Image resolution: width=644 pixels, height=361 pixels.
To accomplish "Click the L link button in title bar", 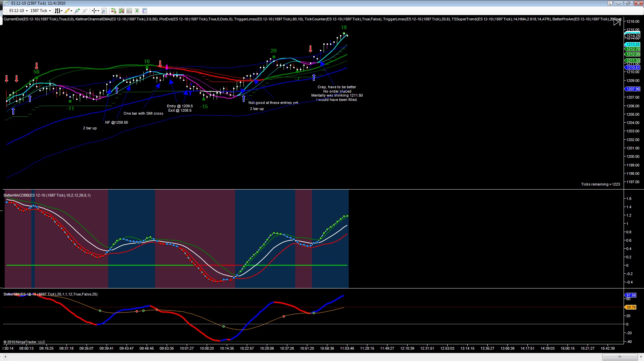I will (610, 3).
